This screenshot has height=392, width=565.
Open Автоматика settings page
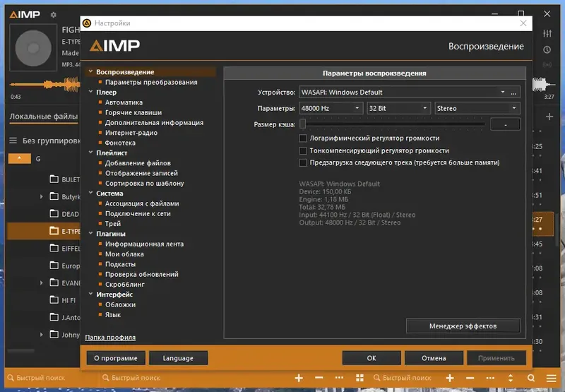point(124,102)
